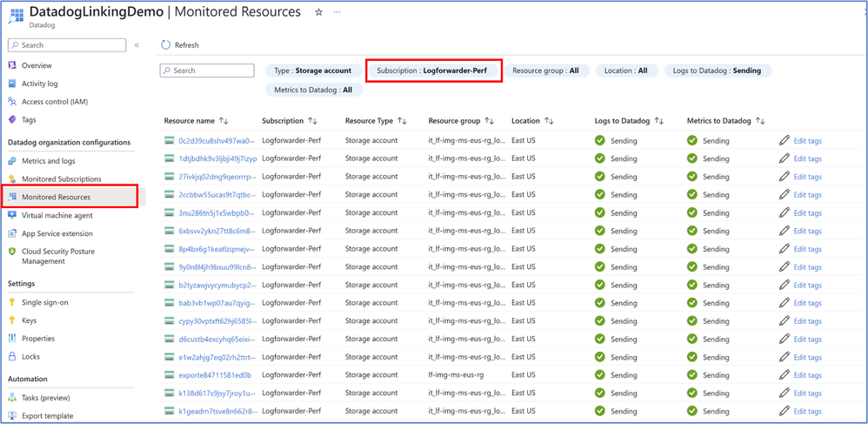Focus the resources Search filter field

point(207,71)
